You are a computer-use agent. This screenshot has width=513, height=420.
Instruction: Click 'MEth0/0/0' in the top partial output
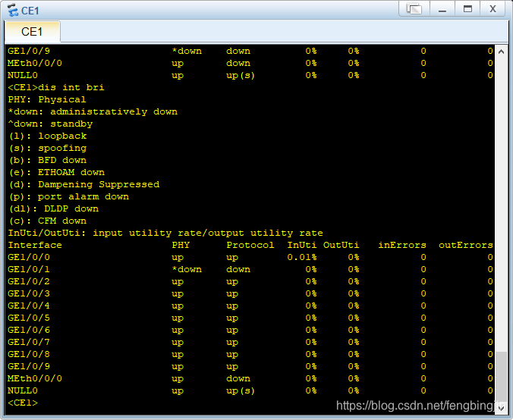click(x=35, y=63)
